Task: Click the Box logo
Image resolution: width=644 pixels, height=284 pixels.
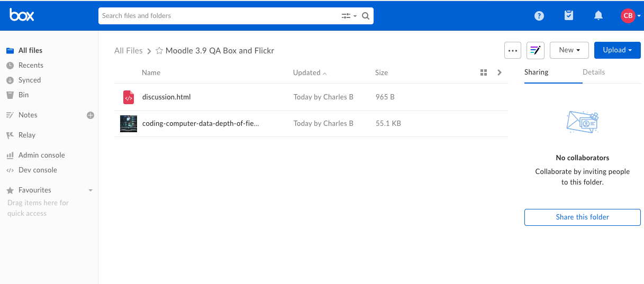Action: pyautogui.click(x=22, y=15)
